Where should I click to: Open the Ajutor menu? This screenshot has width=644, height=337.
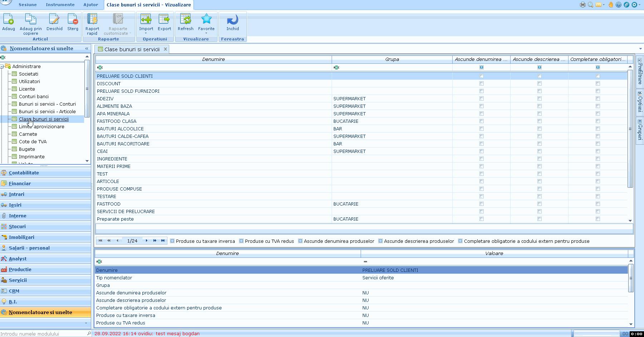91,5
